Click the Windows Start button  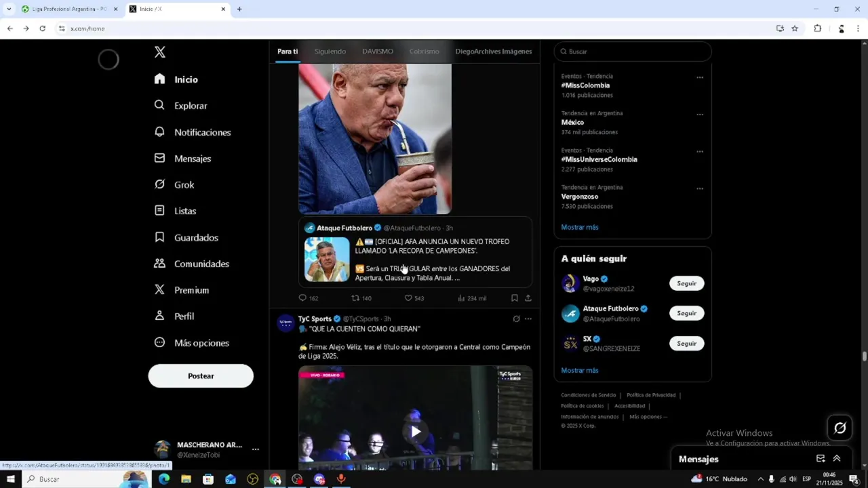tap(11, 479)
